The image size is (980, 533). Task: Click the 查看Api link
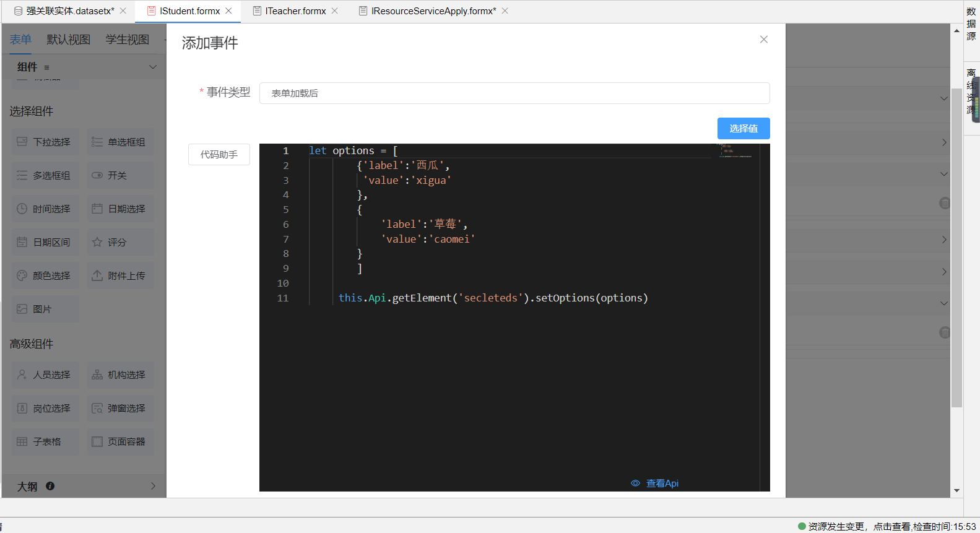[662, 483]
